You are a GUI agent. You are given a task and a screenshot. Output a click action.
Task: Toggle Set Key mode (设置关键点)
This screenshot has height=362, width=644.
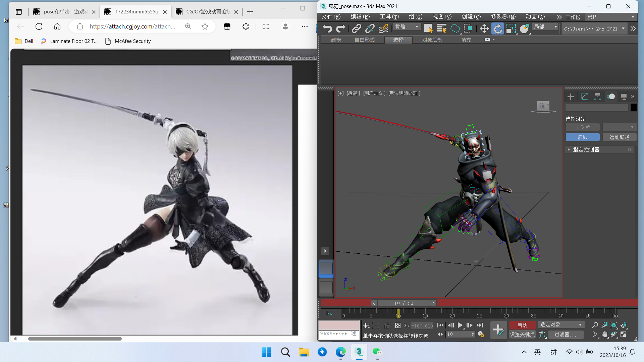[522, 335]
